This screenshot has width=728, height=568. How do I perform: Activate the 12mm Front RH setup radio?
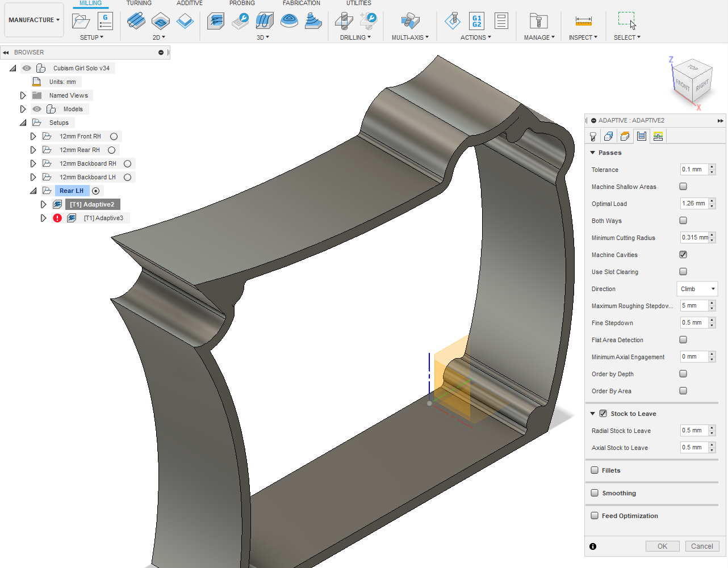[x=114, y=136]
